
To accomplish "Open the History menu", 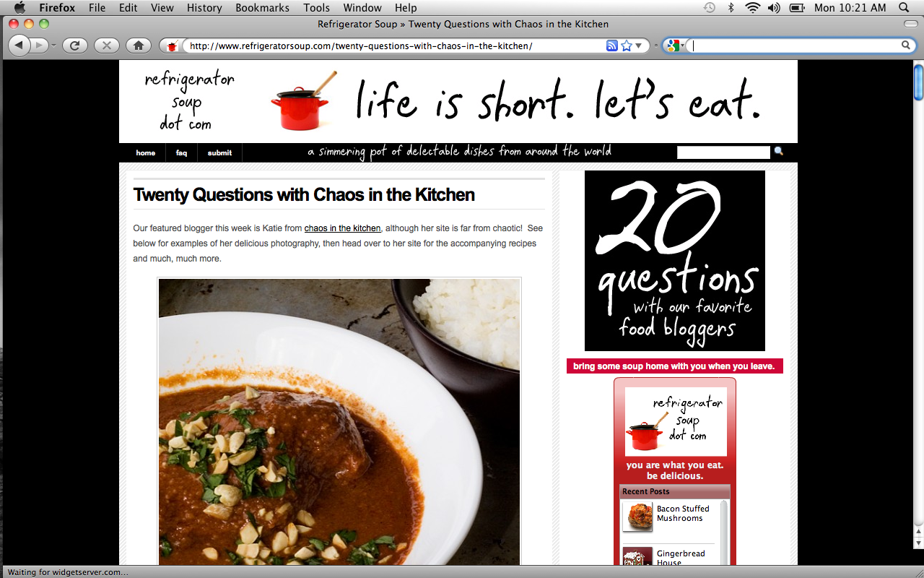I will (x=204, y=8).
